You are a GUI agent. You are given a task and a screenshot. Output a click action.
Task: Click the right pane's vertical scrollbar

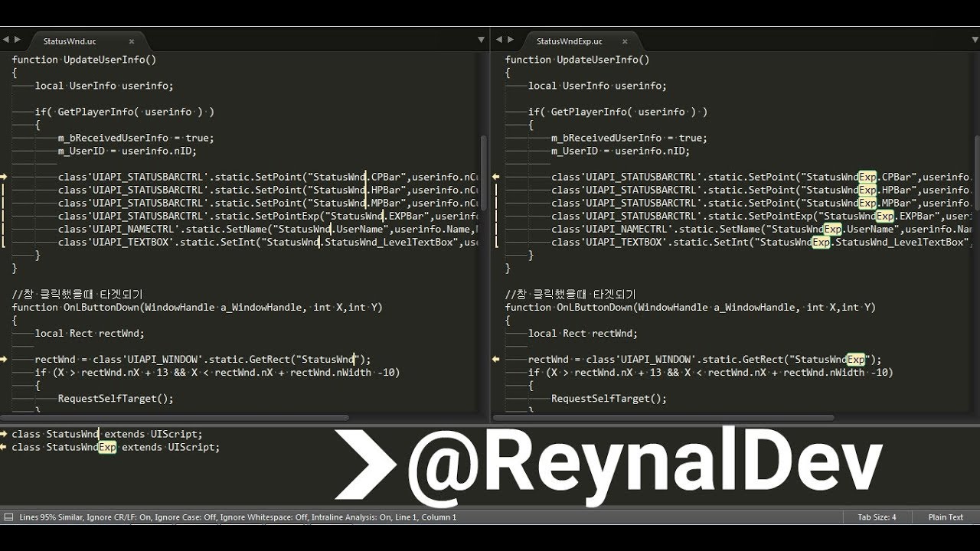[x=977, y=172]
